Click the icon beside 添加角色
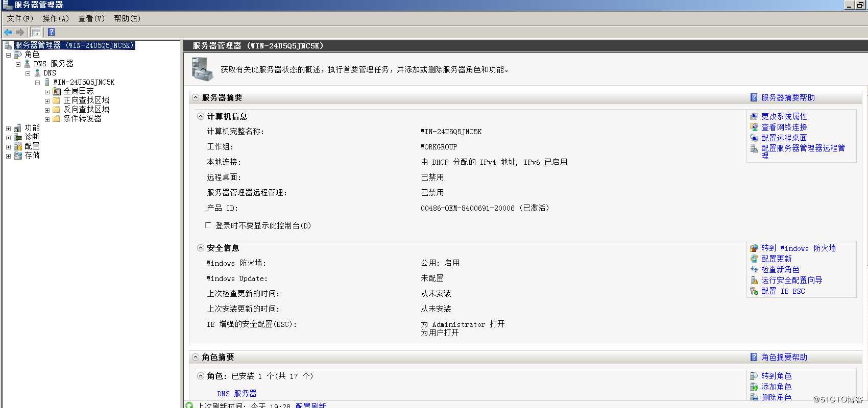Screen dimensions: 868x408 pos(754,387)
